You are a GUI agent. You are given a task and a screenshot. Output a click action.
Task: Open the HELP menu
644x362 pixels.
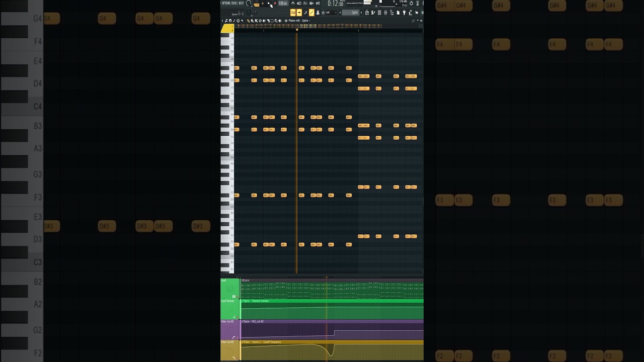tap(241, 3)
